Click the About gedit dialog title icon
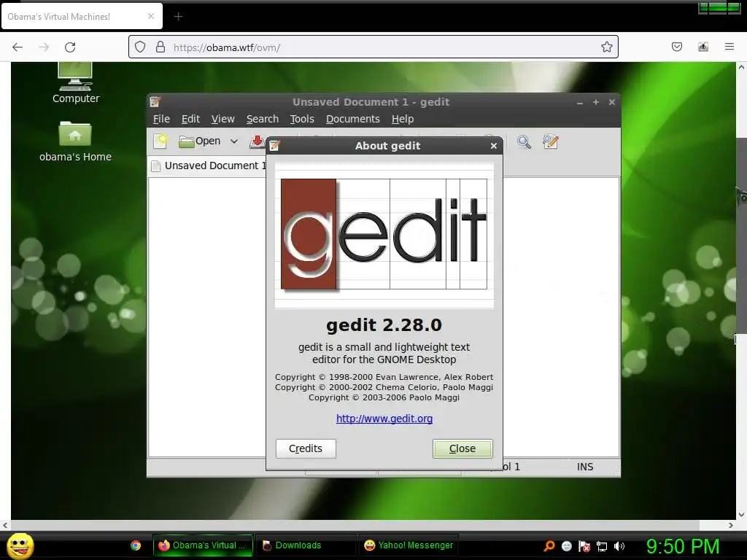 (x=274, y=146)
